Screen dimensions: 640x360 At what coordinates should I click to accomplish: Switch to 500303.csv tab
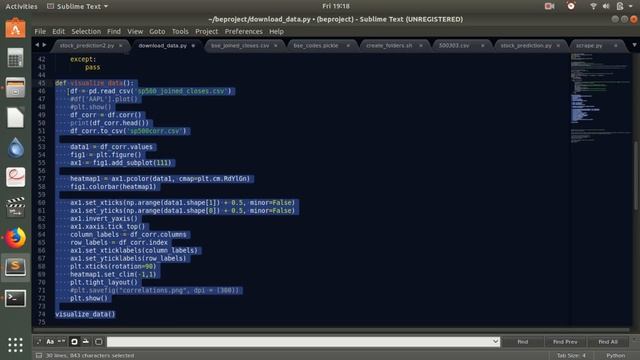pyautogui.click(x=454, y=46)
